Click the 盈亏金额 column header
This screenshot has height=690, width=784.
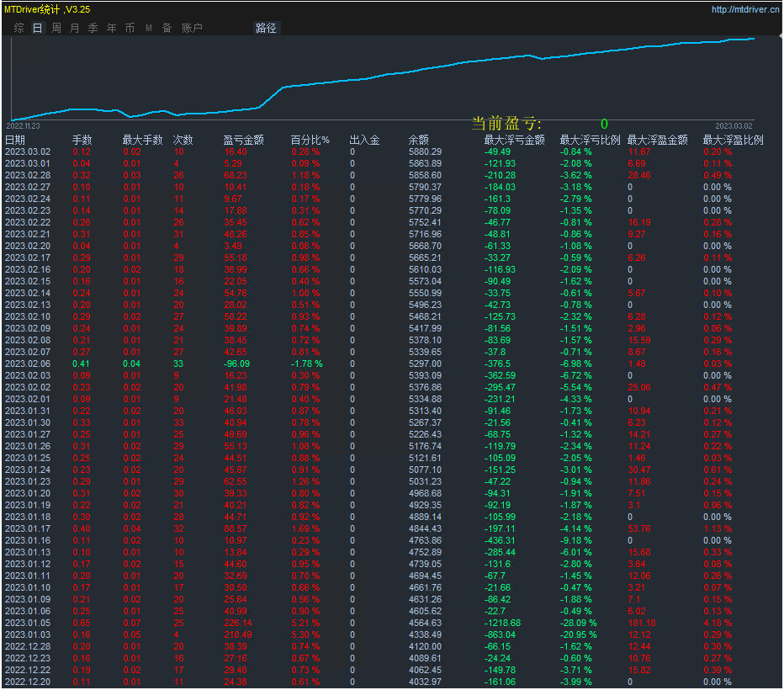tap(243, 140)
